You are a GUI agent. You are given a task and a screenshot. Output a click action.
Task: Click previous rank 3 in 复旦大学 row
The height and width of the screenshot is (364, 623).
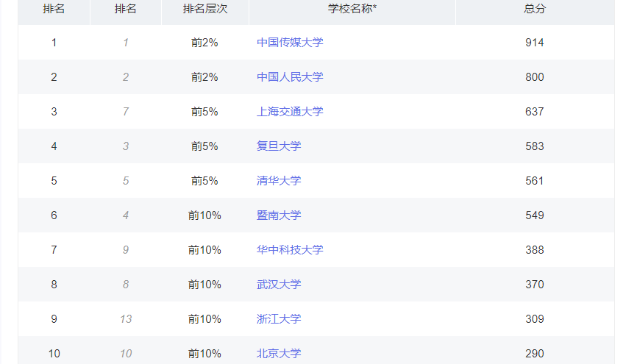126,146
